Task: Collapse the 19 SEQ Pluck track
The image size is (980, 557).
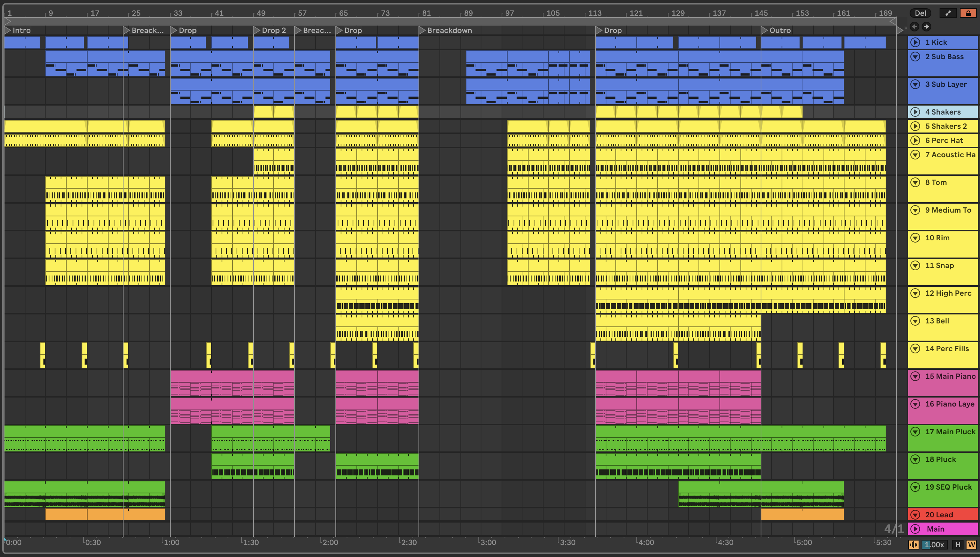Action: click(915, 487)
